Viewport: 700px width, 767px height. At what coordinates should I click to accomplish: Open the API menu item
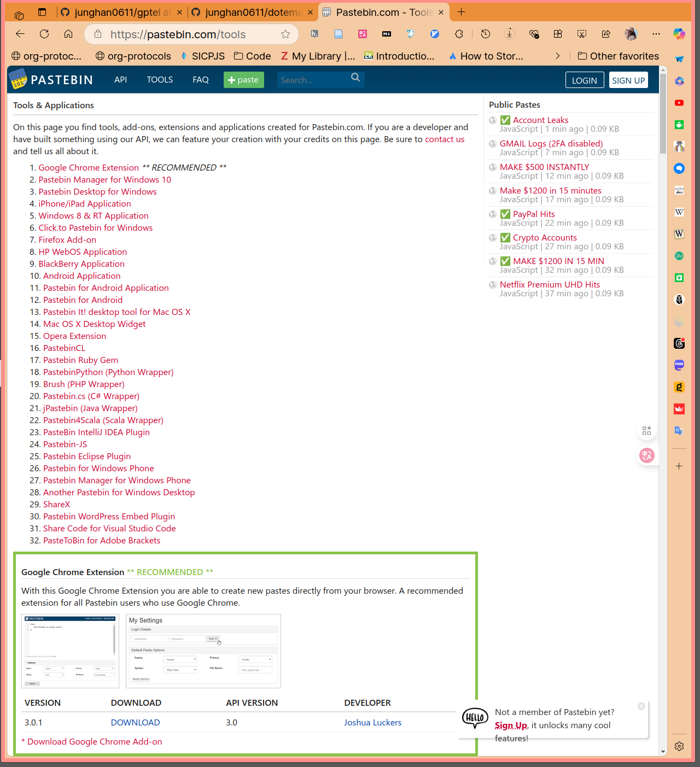point(120,80)
